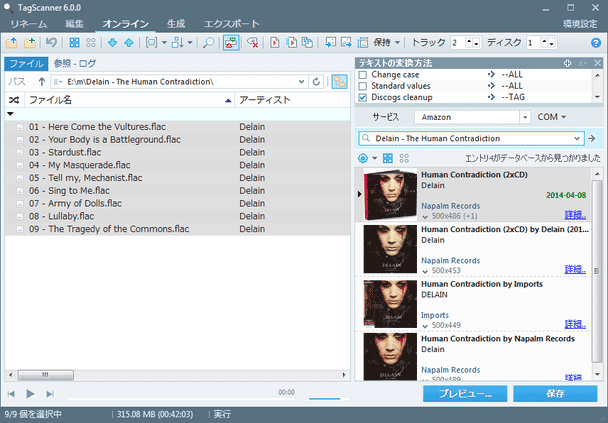The height and width of the screenshot is (423, 608).
Task: Click the track number stepper arrows
Action: [x=473, y=43]
